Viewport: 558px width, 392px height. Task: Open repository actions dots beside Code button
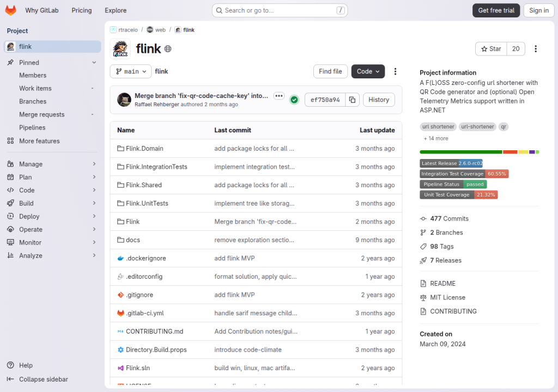click(x=395, y=71)
